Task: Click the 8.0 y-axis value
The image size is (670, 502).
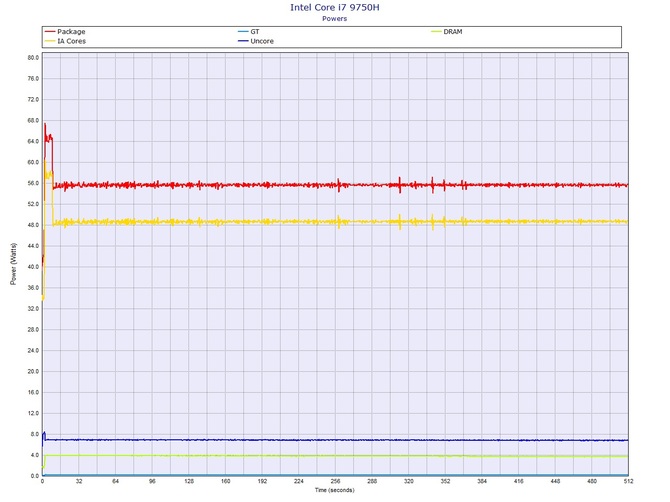Action: click(x=35, y=434)
